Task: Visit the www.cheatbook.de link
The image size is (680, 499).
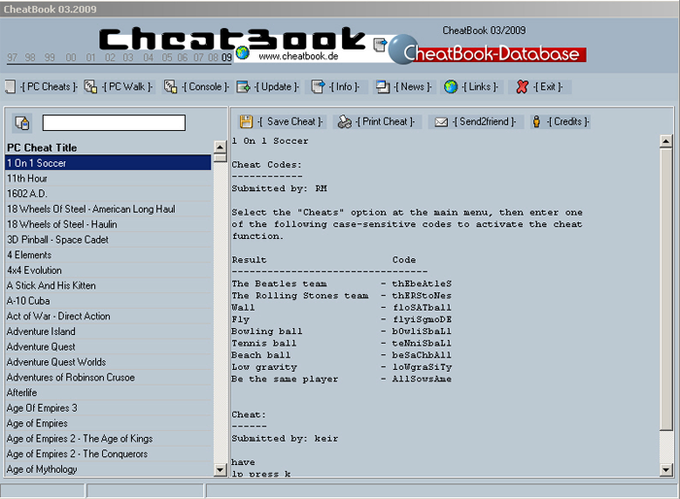Action: point(298,56)
